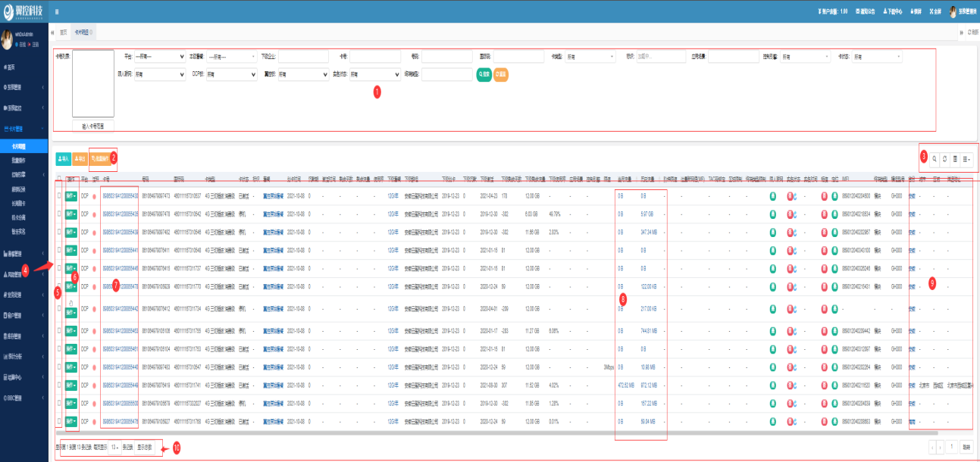Image resolution: width=980 pixels, height=462 pixels.
Task: Click the wdxAdmin profile picture in the sidebar
Action: click(7, 41)
